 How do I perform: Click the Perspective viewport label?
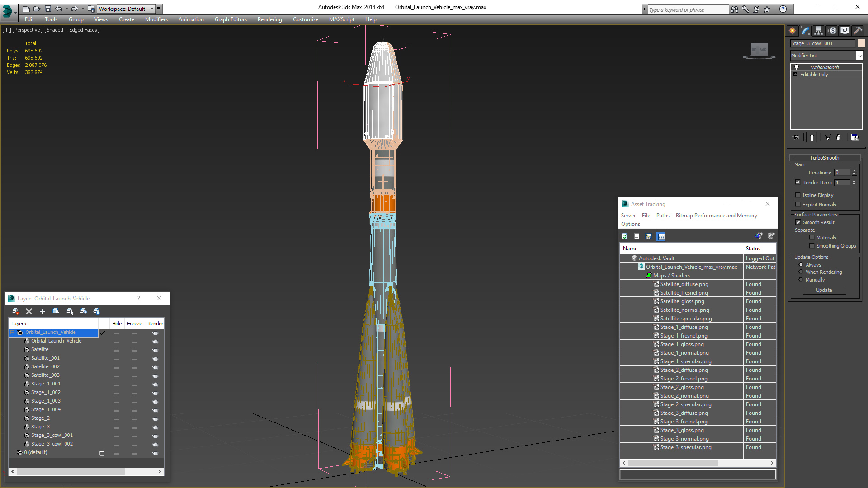(27, 30)
